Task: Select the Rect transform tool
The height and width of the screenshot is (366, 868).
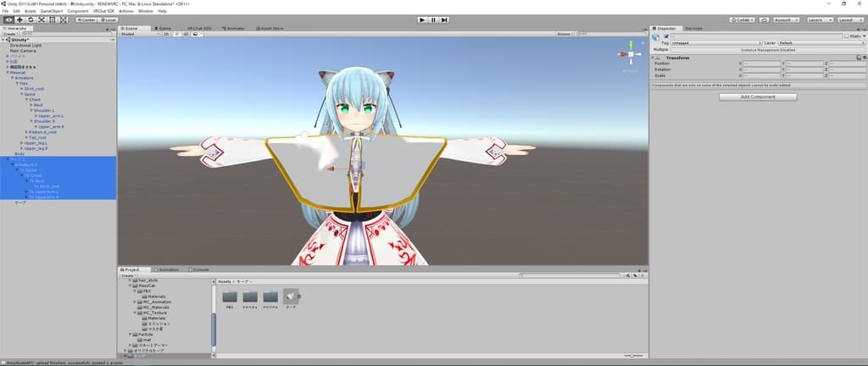Action: click(53, 19)
